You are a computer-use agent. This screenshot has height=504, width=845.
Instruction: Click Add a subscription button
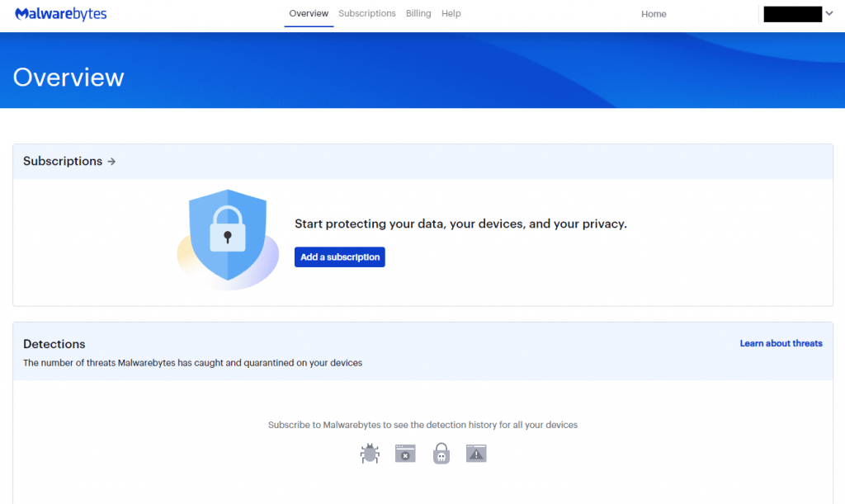pyautogui.click(x=339, y=257)
